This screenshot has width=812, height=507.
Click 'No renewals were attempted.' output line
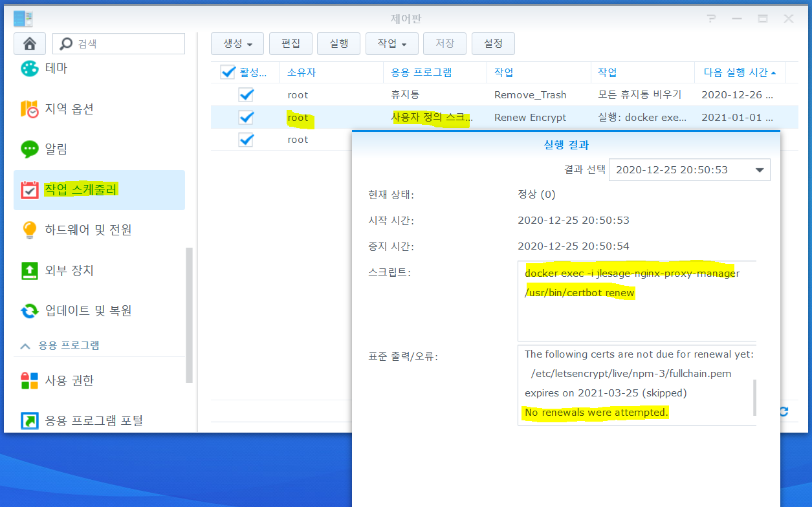(x=596, y=412)
